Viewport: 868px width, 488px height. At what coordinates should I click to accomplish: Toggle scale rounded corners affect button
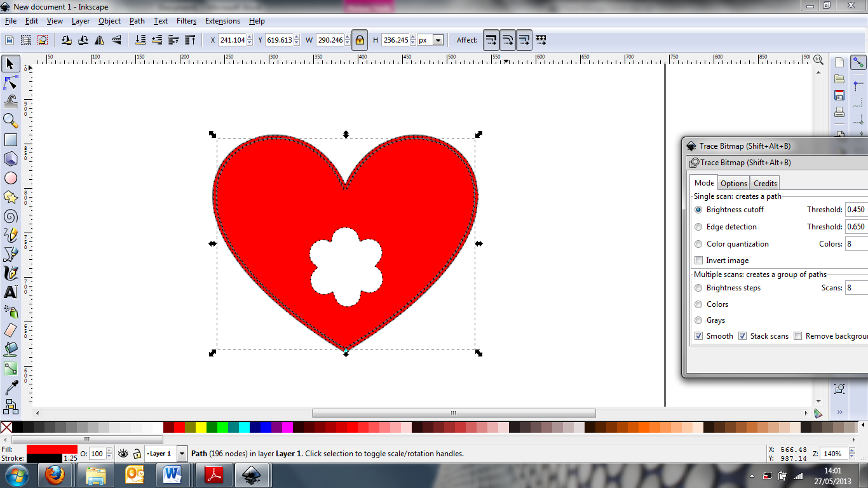click(508, 40)
